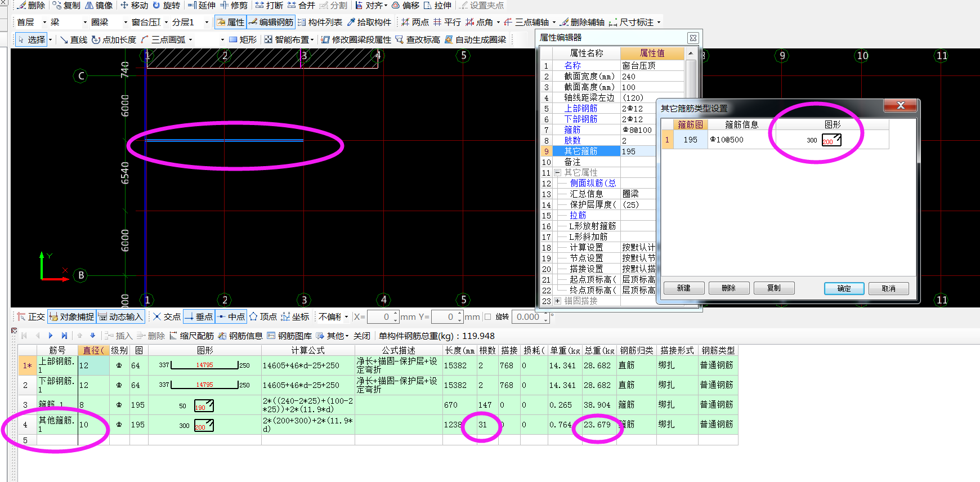Screen dimensions: 980x482
Task: Run 自动生成圈梁 auto-generate ring beam
Action: pyautogui.click(x=475, y=39)
